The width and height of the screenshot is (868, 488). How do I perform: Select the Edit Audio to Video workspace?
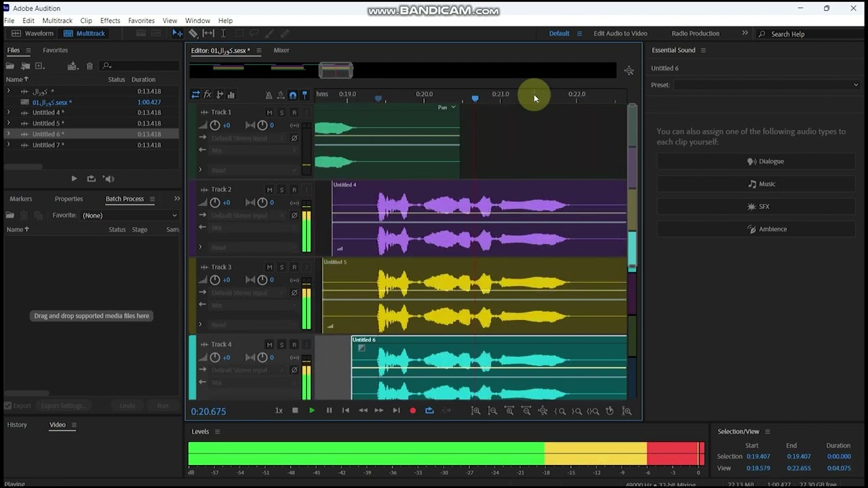pos(620,33)
